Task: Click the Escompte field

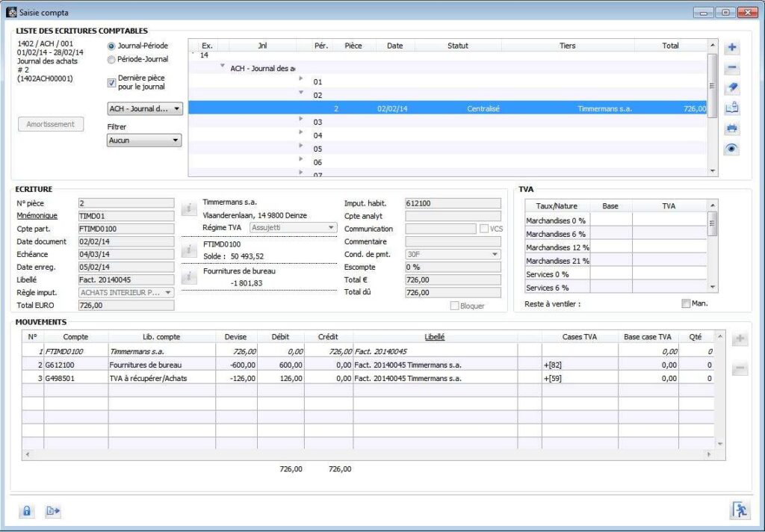Action: [x=453, y=267]
